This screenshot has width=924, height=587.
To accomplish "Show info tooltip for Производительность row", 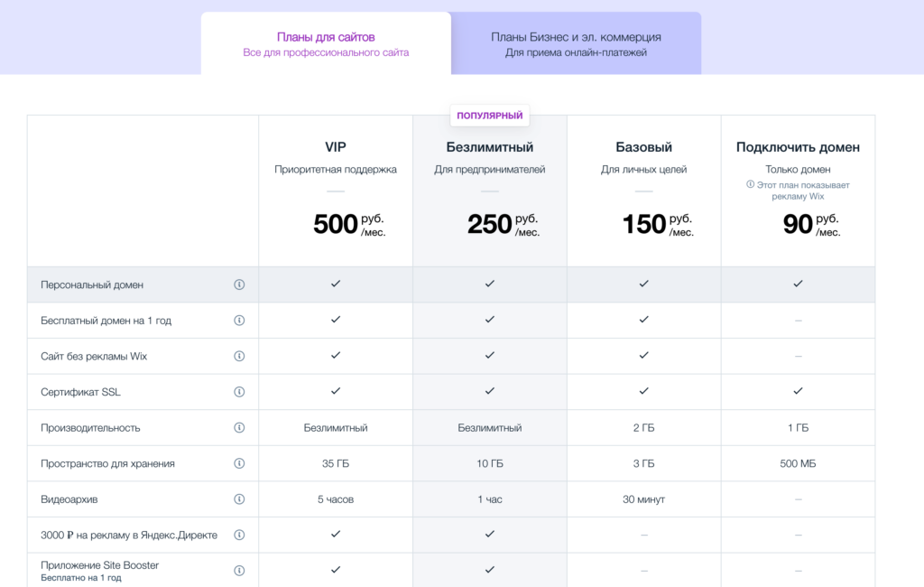I will click(239, 427).
